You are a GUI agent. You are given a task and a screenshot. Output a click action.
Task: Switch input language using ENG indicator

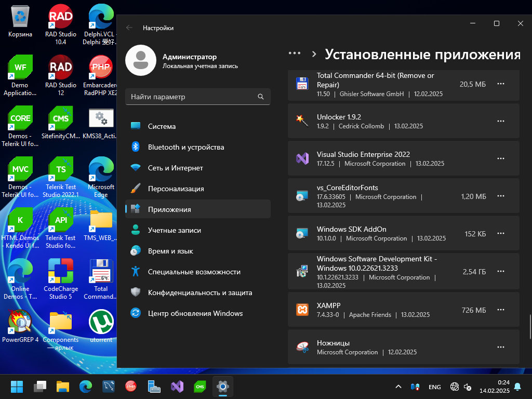coord(435,387)
